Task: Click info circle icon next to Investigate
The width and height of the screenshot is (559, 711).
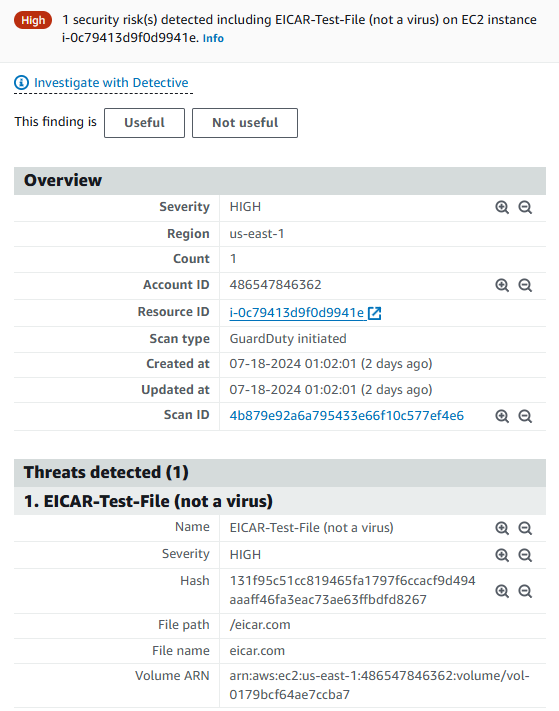Action: coord(21,83)
